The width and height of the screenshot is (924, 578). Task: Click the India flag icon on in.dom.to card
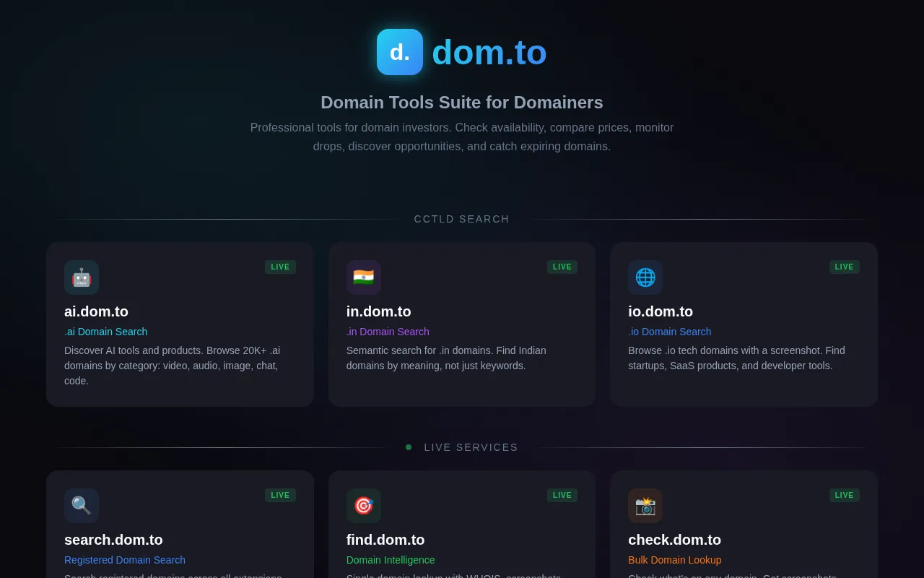[x=364, y=277]
